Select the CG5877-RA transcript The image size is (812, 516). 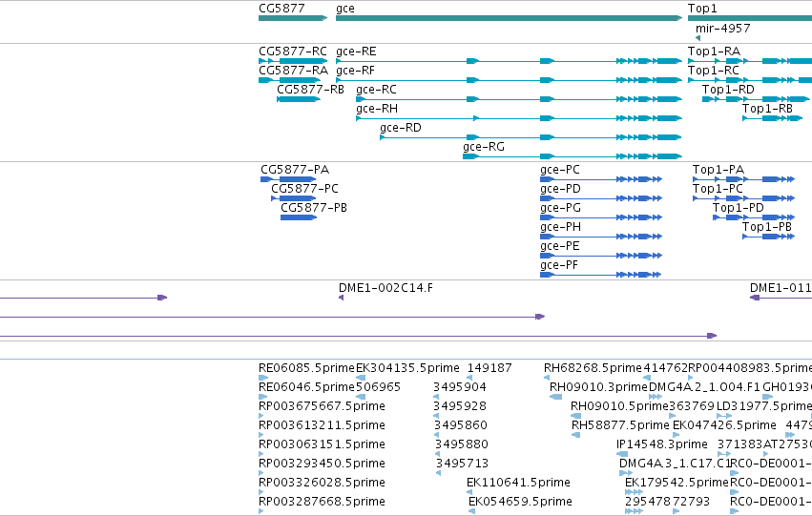point(289,80)
